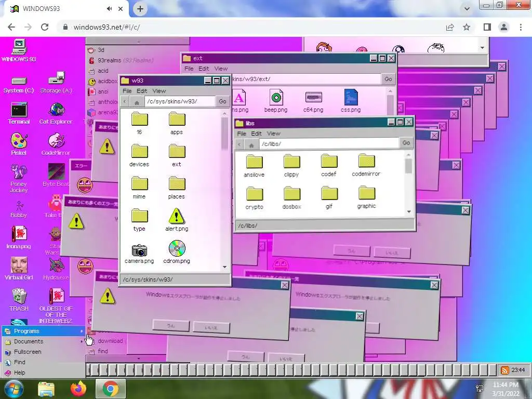The image size is (532, 399).
Task: Click the RSS icon in Windows93 tray
Action: point(504,370)
